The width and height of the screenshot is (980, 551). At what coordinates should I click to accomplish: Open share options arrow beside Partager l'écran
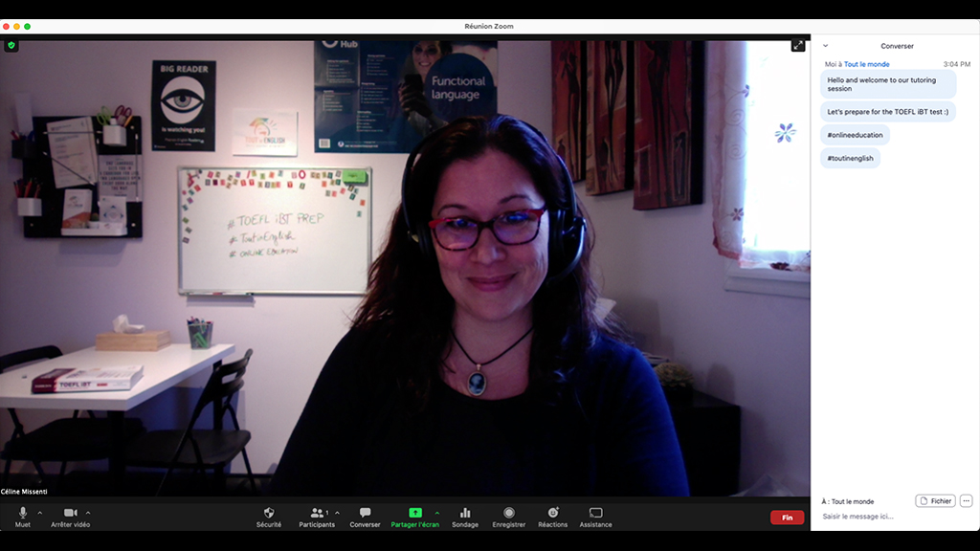(x=436, y=513)
